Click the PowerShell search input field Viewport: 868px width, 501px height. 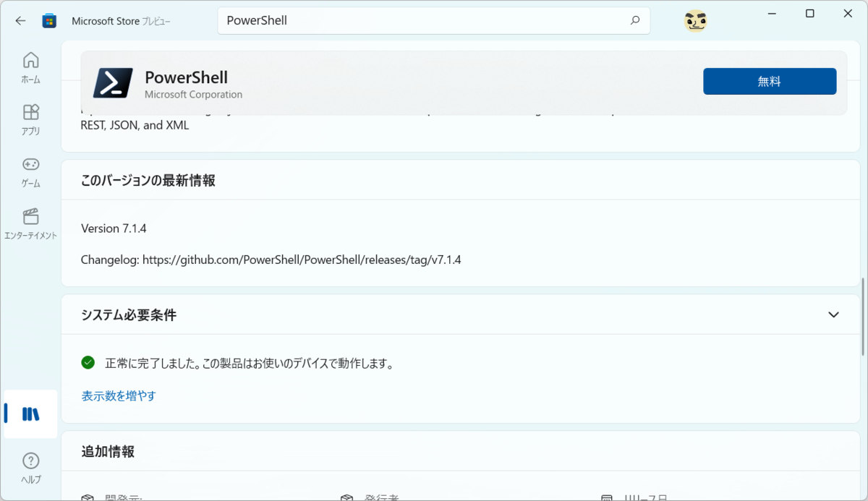tap(434, 20)
